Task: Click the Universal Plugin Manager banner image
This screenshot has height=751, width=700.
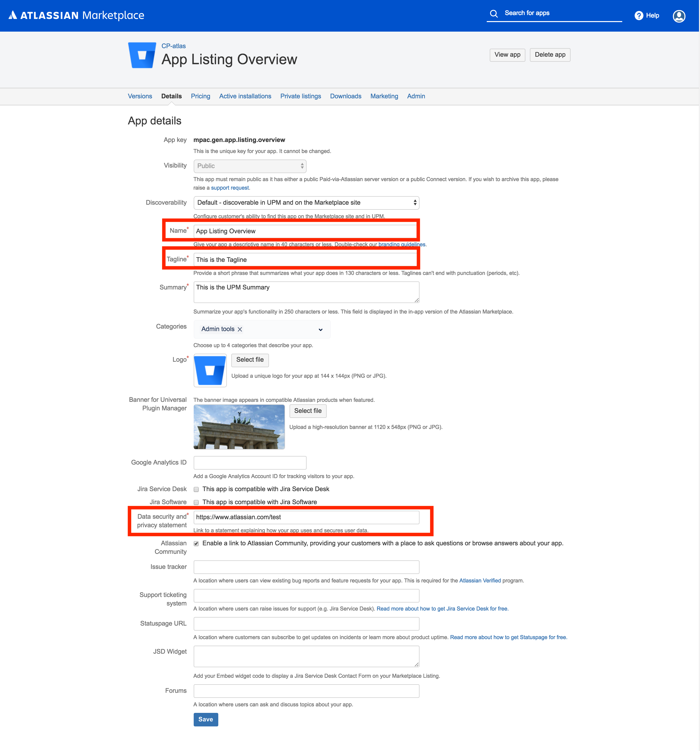Action: (239, 427)
